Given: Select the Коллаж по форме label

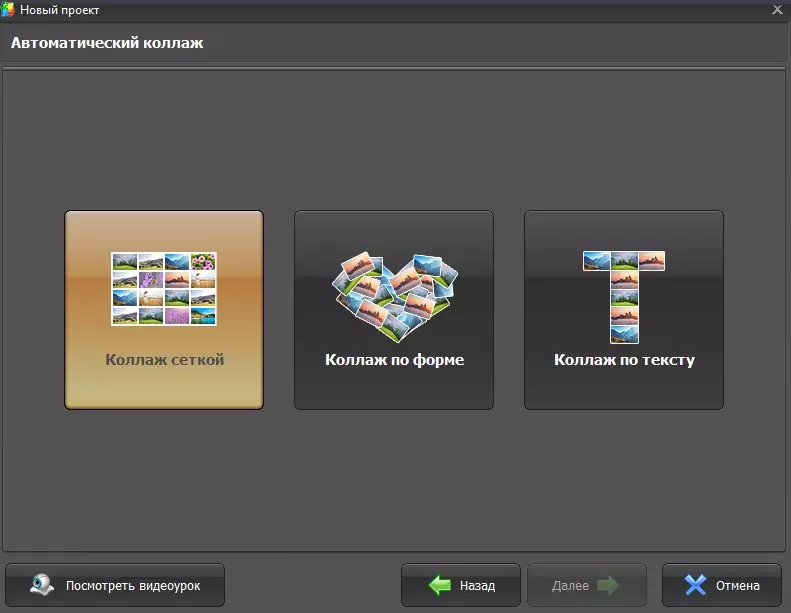Looking at the screenshot, I should [x=394, y=360].
